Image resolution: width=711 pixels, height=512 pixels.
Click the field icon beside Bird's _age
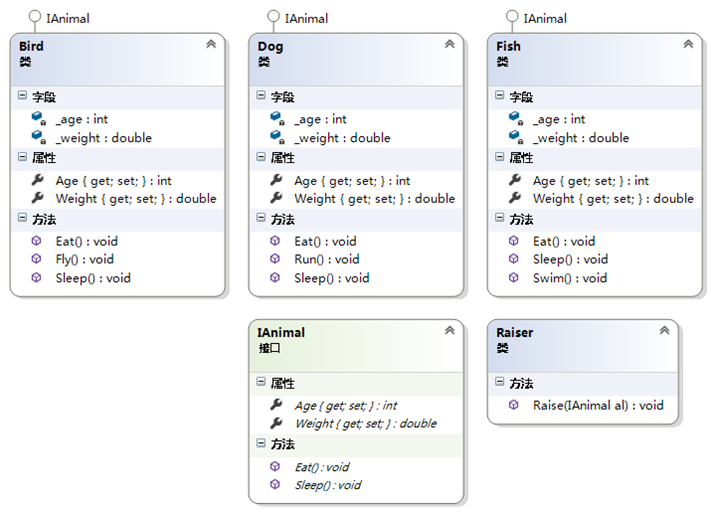tap(39, 118)
